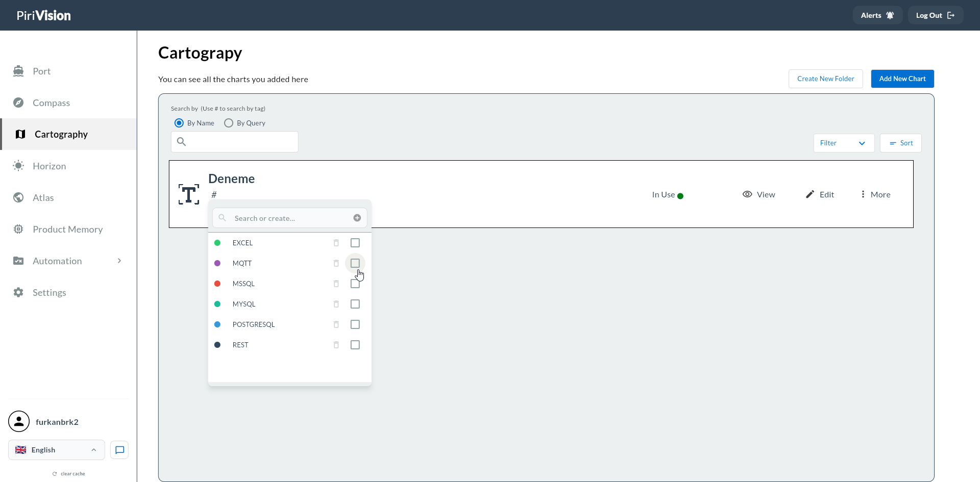The width and height of the screenshot is (980, 482).
Task: Click the MYSQL tag label
Action: pos(244,304)
